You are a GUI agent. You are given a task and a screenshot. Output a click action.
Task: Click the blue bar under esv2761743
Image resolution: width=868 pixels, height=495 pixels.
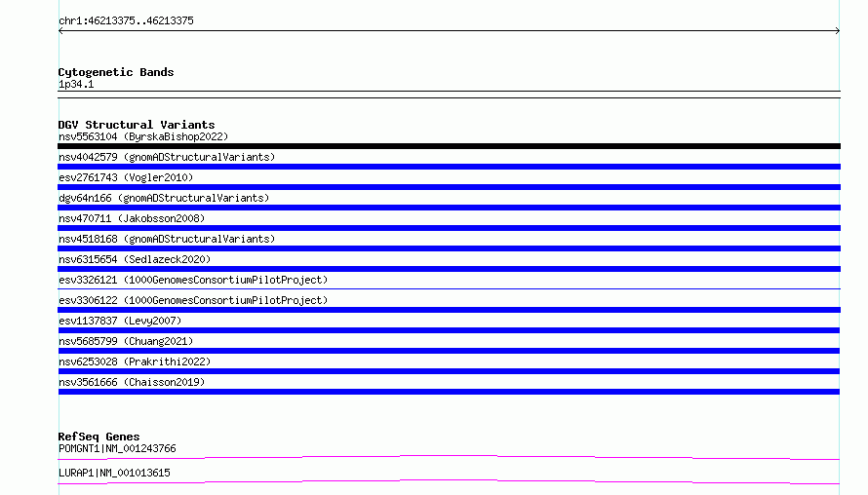(x=449, y=187)
